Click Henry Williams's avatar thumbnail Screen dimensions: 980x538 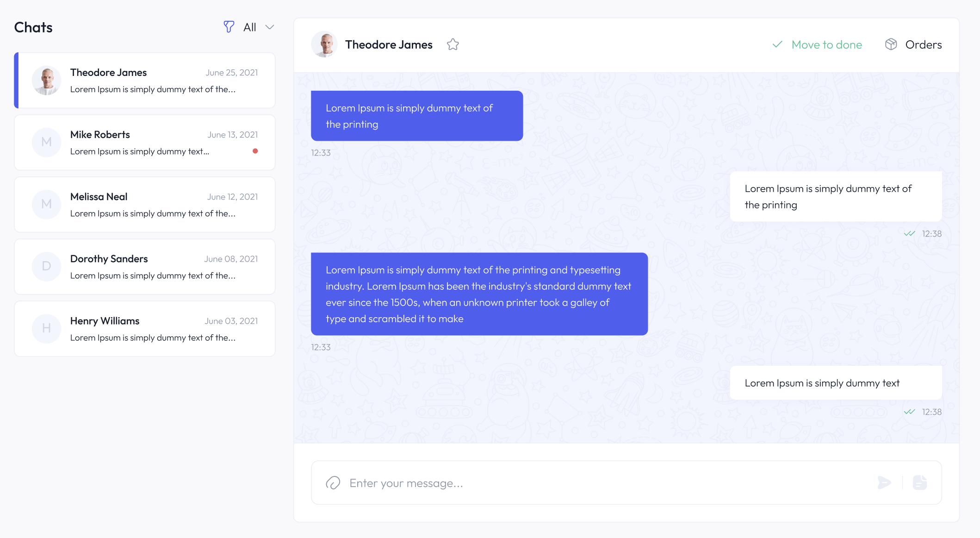[46, 328]
